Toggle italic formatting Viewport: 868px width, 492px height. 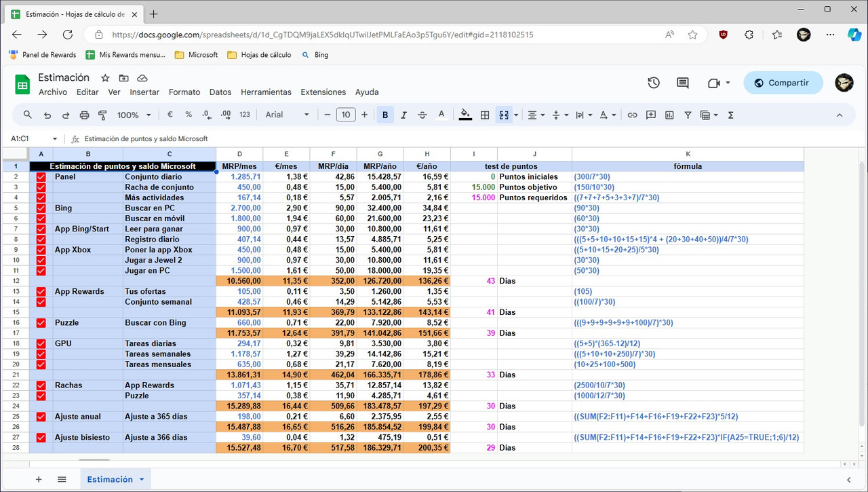[404, 115]
